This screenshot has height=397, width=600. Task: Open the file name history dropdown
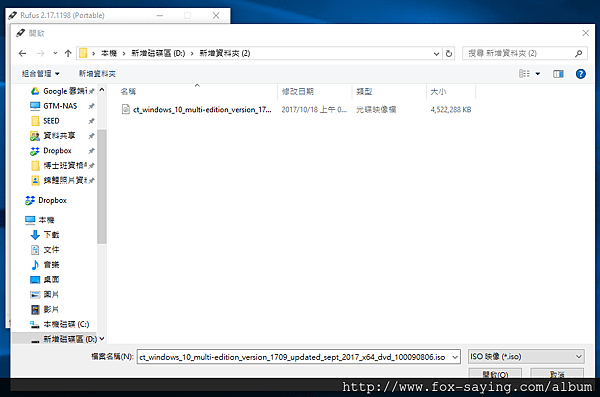455,357
